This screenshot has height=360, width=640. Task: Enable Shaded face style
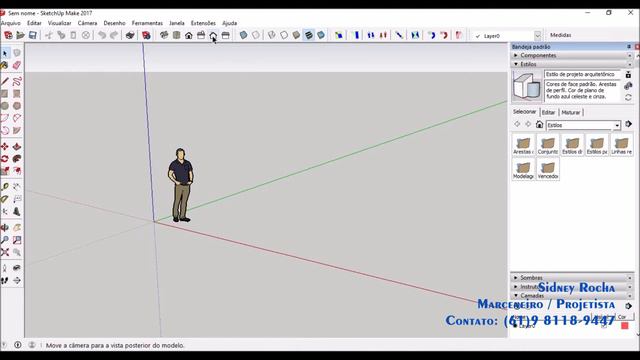point(296,36)
